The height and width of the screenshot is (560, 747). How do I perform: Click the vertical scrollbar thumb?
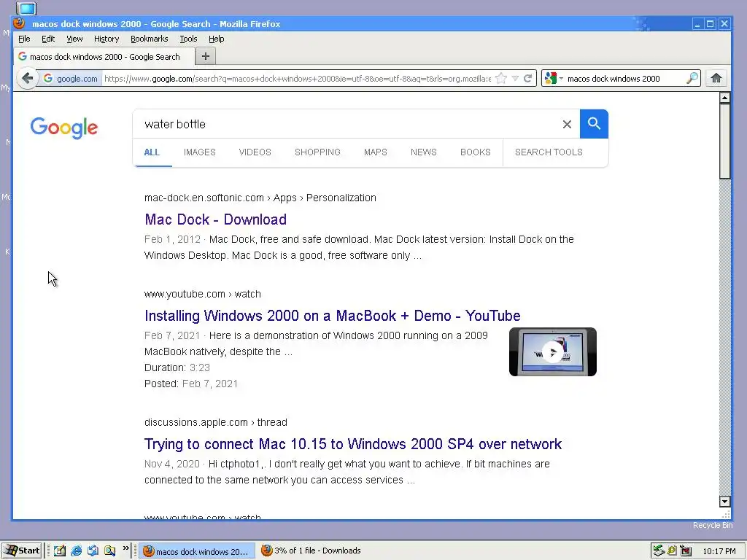coord(724,141)
